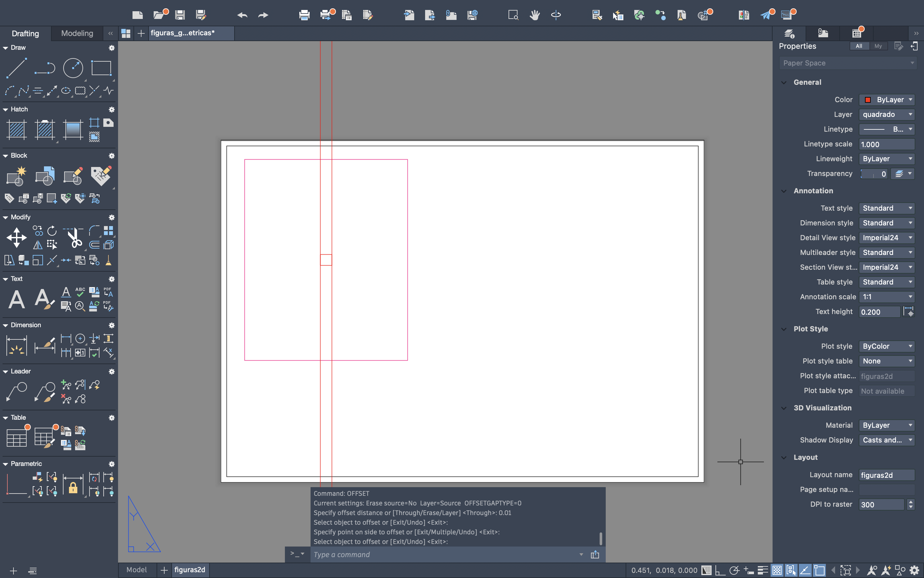Select the Polyline tool in Draw panel

pyautogui.click(x=45, y=68)
